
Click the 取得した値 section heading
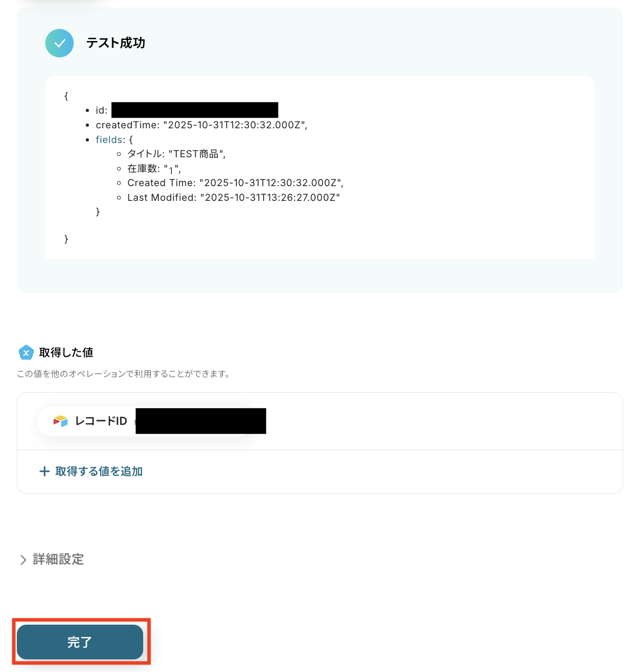click(x=66, y=352)
